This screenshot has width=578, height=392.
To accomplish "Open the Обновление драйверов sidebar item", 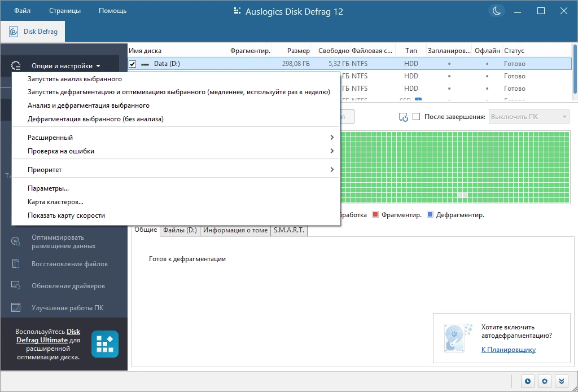I will point(68,286).
